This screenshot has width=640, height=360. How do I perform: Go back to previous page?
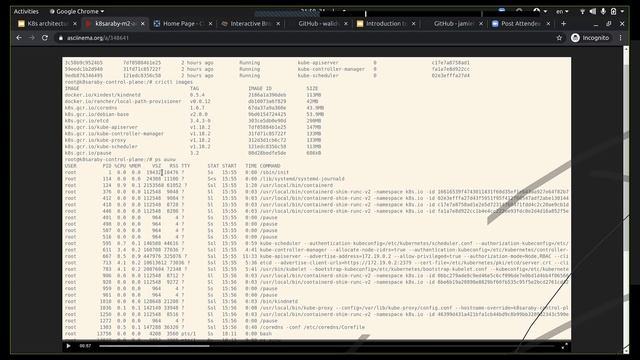(x=19, y=38)
